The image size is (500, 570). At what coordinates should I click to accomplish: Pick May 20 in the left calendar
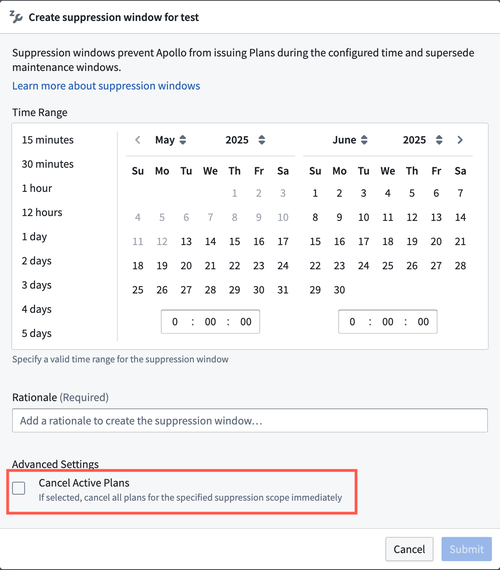pos(186,266)
